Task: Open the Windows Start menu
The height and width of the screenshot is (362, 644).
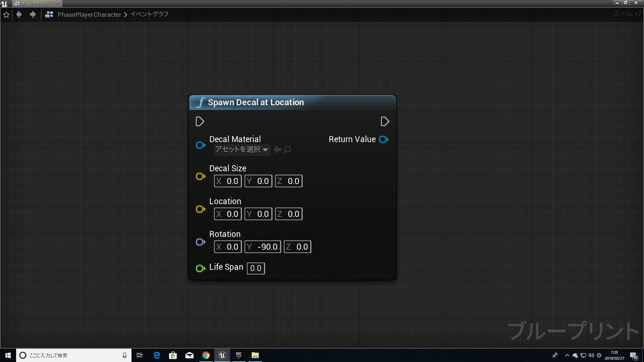Action: 8,355
